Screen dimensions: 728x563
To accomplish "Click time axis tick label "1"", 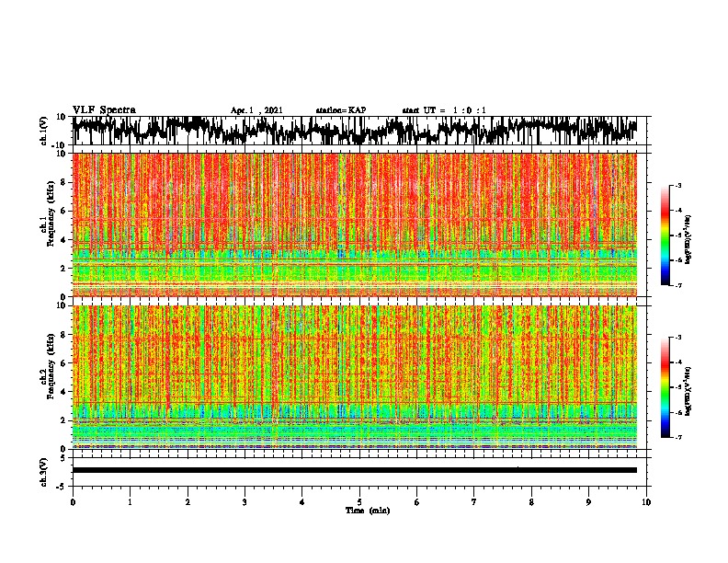I will click(130, 502).
